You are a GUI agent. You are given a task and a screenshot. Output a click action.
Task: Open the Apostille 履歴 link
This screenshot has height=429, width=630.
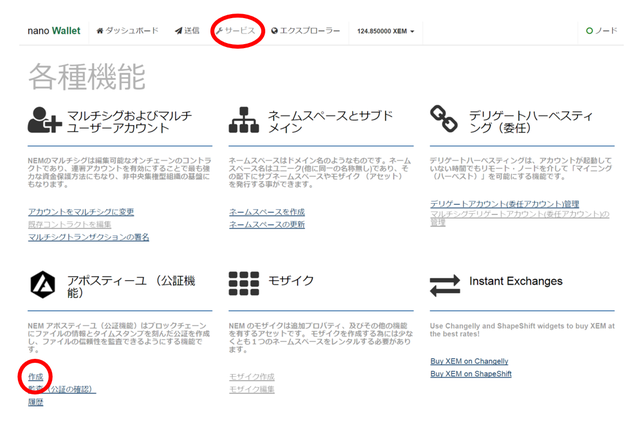point(35,402)
